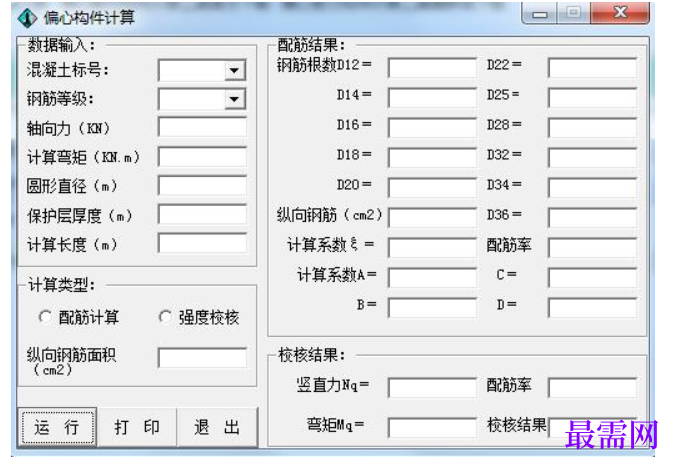Click the D16 result field

click(x=433, y=128)
